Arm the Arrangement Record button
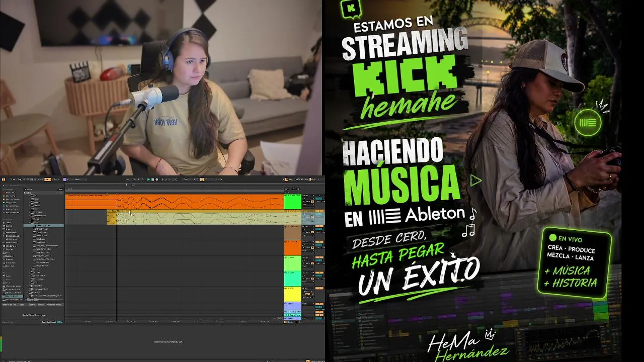This screenshot has height=362, width=644. pos(156,179)
